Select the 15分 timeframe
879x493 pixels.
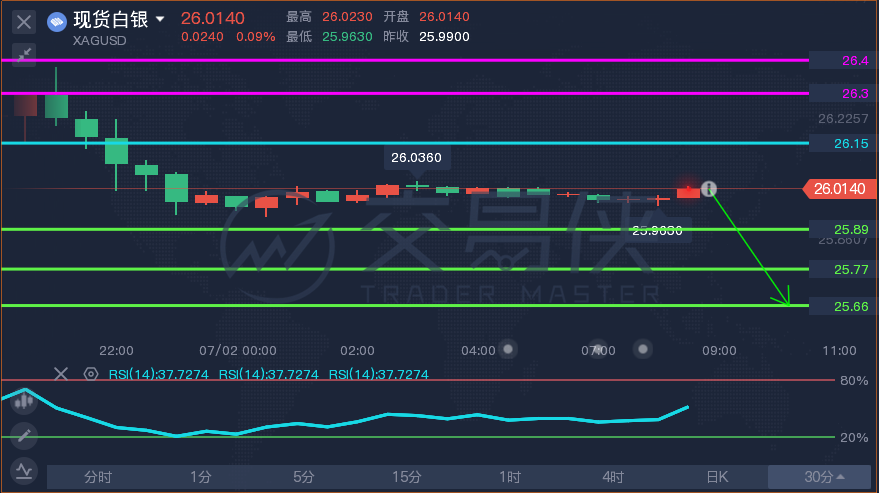coord(406,477)
